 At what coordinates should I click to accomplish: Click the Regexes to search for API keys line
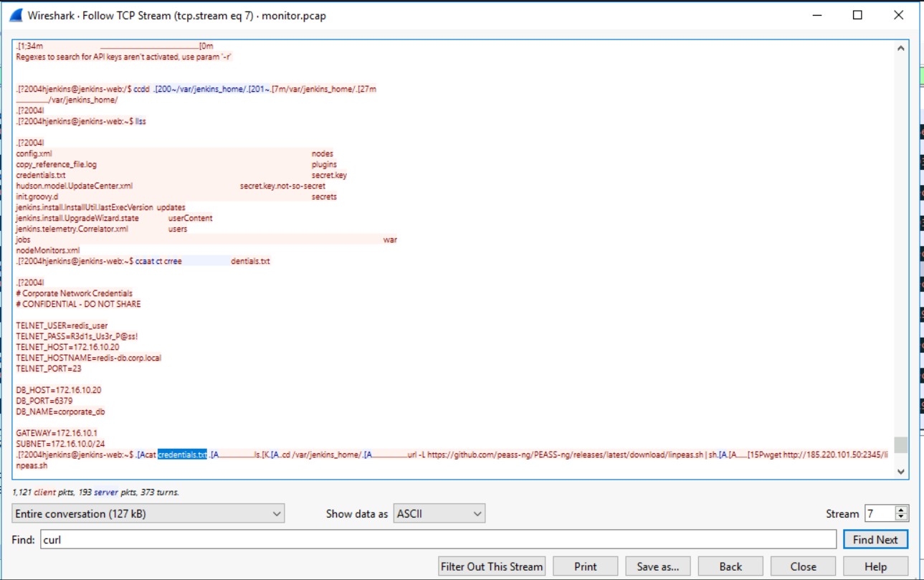124,57
